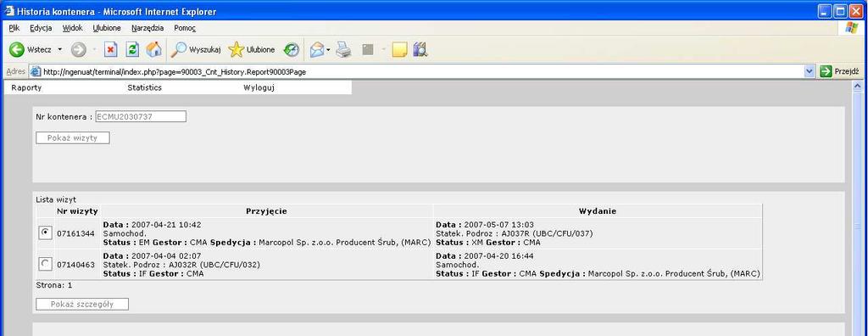The width and height of the screenshot is (868, 336).
Task: Close the Internet Explorer window
Action: click(x=855, y=11)
